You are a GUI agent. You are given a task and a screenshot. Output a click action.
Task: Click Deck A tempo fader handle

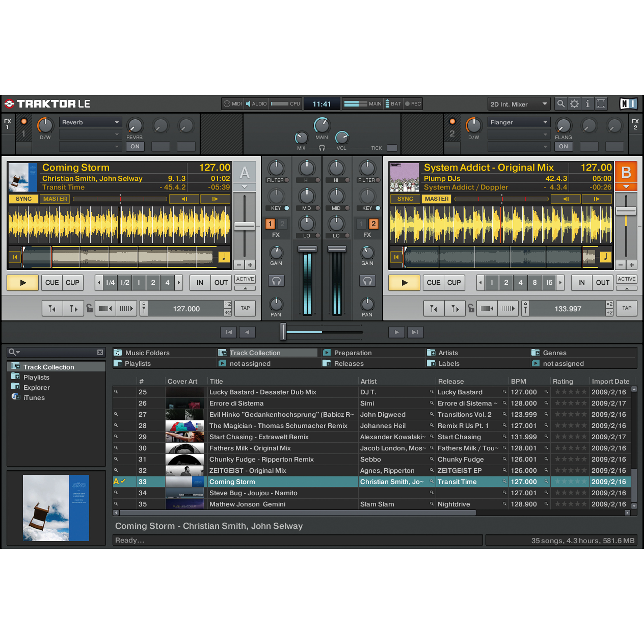pos(244,226)
